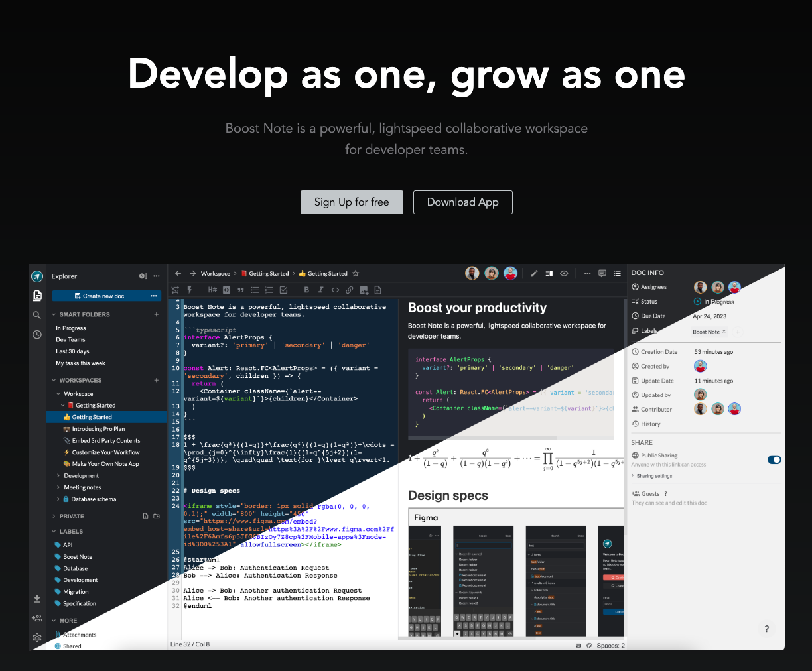Switch to split view layout icon

[x=549, y=273]
